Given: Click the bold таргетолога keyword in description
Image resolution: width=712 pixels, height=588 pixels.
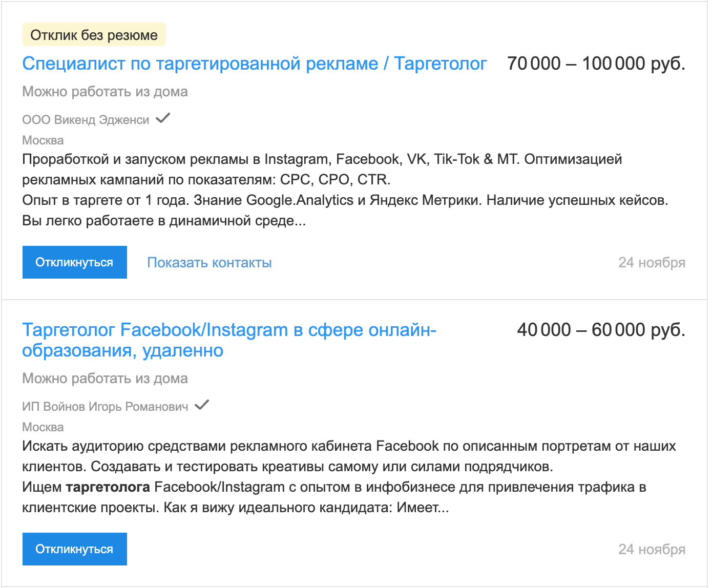Looking at the screenshot, I should 108,487.
